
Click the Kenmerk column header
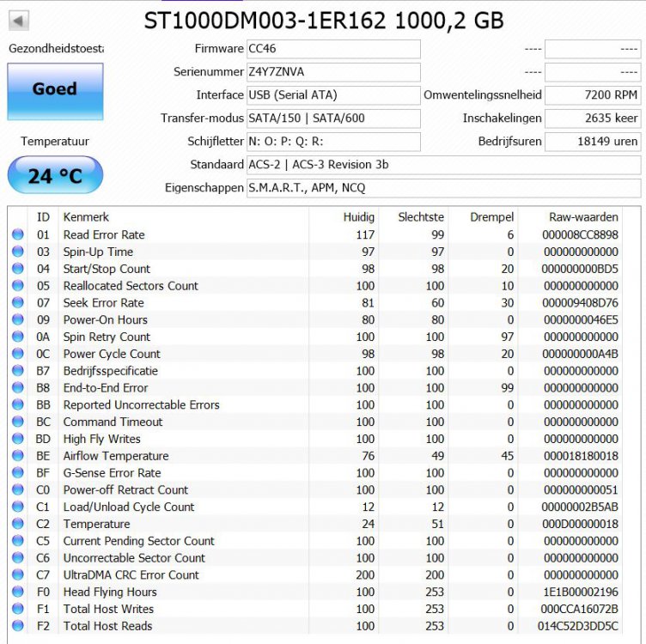(86, 217)
